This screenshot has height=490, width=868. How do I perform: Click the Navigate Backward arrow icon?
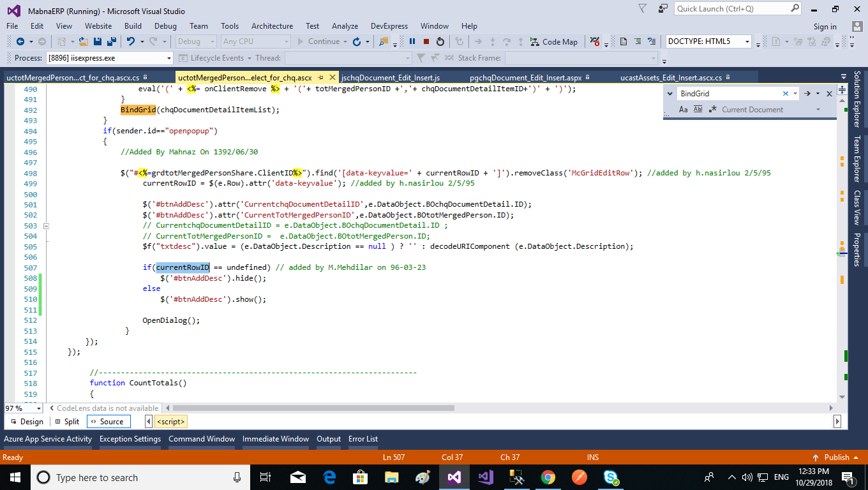[x=20, y=41]
